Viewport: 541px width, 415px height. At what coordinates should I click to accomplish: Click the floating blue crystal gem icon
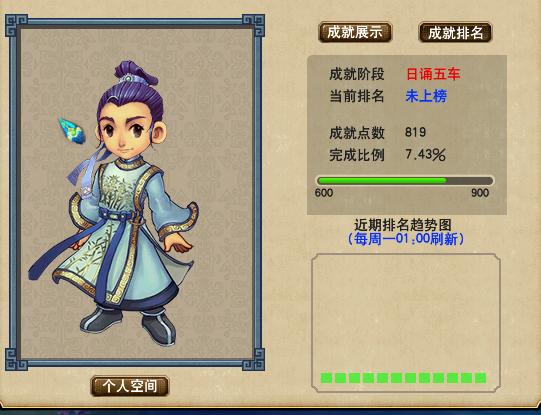[72, 130]
